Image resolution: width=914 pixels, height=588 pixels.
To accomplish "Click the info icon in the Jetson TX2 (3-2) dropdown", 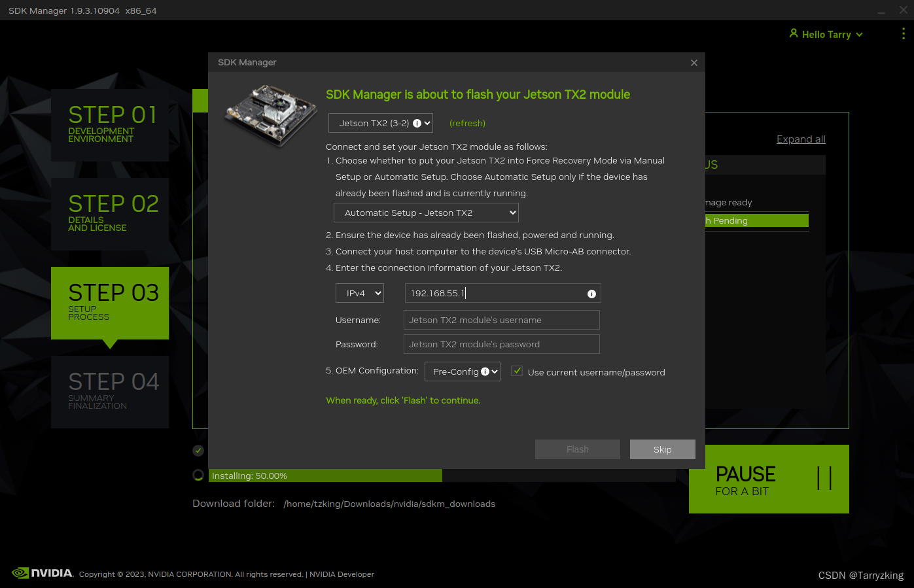I will click(417, 123).
